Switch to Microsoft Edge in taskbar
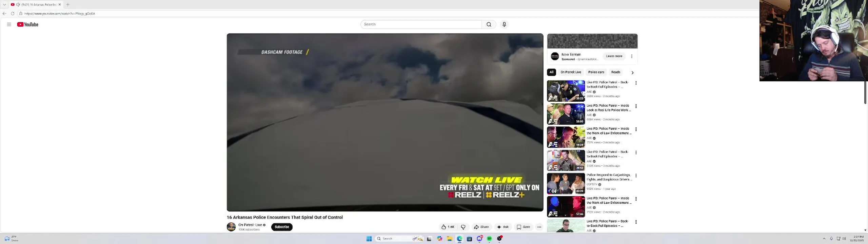Viewport: 868px width, 244px height. click(x=459, y=239)
